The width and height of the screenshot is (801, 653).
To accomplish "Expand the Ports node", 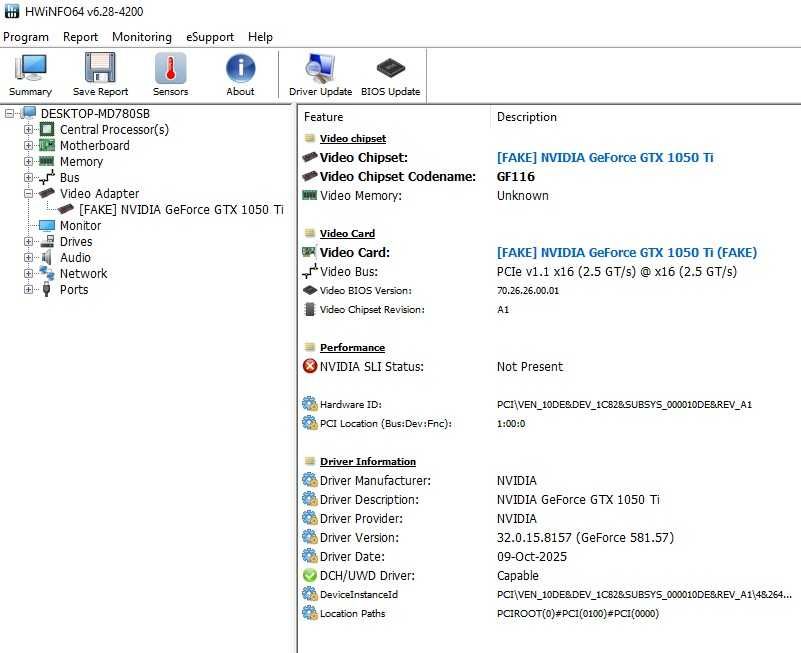I will [28, 289].
